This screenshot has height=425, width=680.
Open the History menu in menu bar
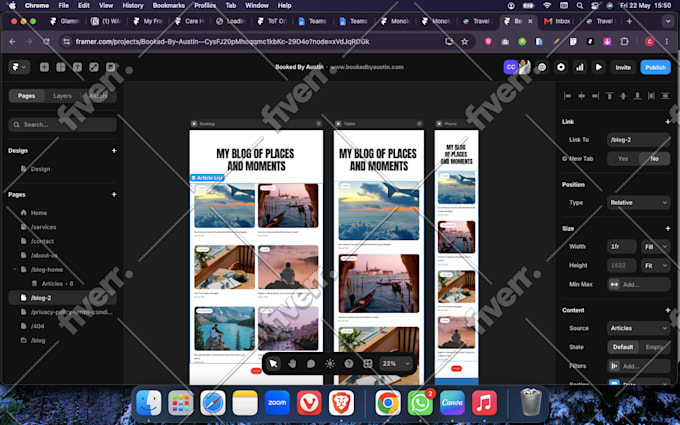point(133,6)
